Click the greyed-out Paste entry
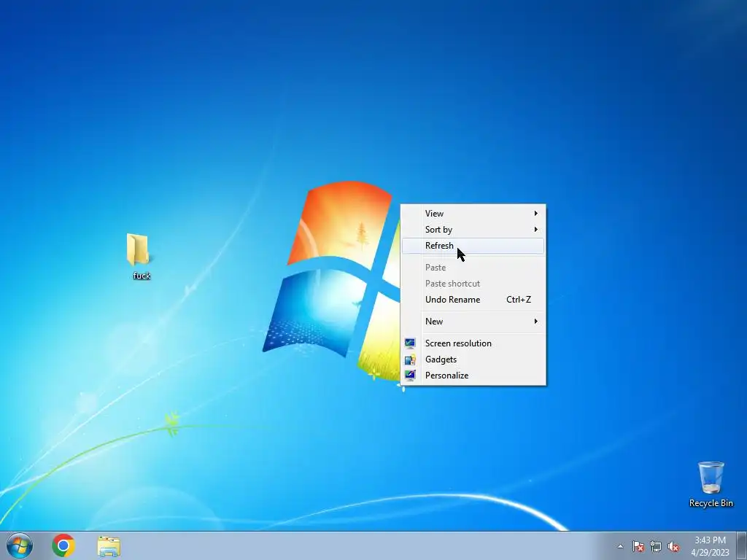747x560 pixels. tap(473, 268)
